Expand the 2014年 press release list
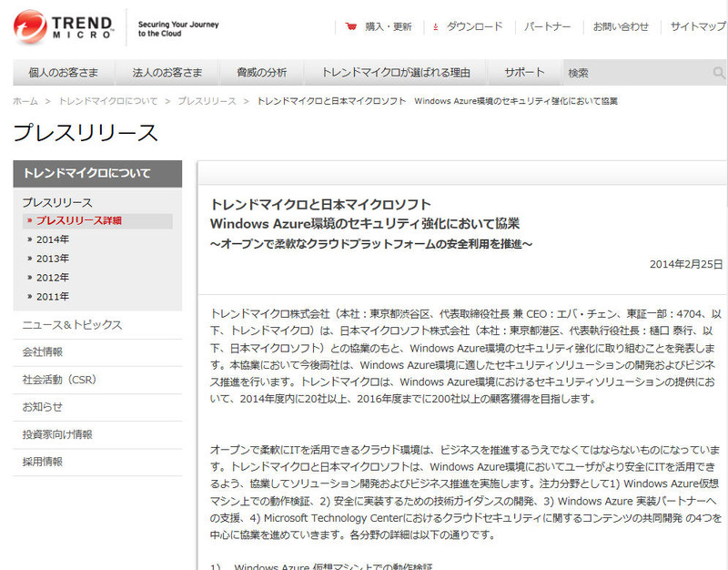Image resolution: width=728 pixels, height=570 pixels. 53,239
